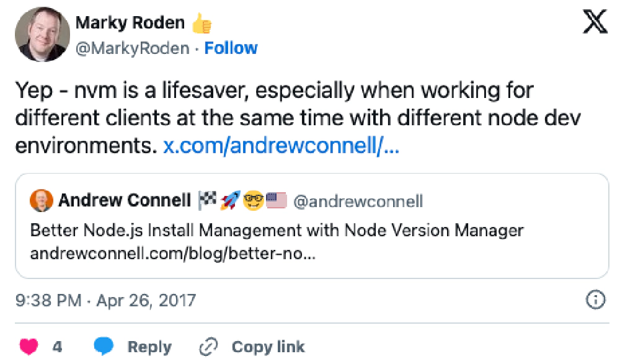Click the Reply label text
The image size is (620, 364).
coord(149,347)
